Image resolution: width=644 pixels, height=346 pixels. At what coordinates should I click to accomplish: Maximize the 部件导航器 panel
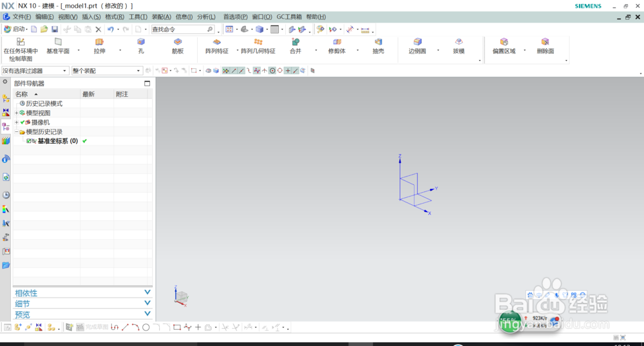[147, 83]
